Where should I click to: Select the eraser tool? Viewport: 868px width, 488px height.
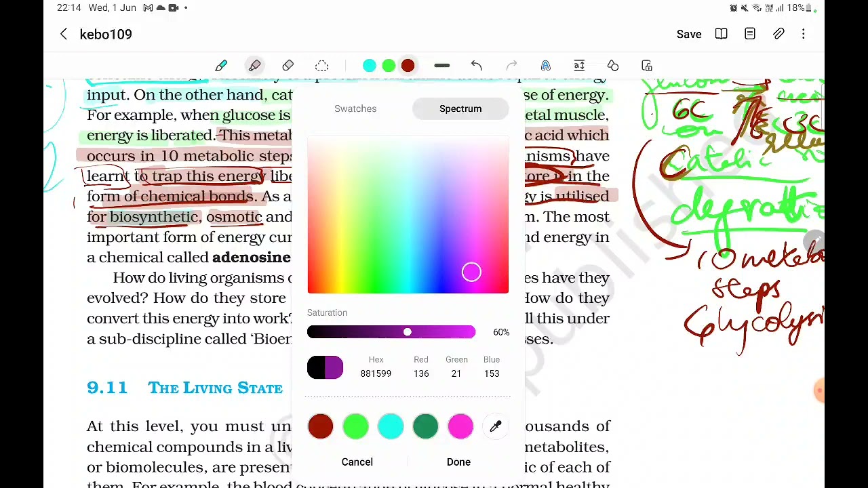(x=288, y=66)
